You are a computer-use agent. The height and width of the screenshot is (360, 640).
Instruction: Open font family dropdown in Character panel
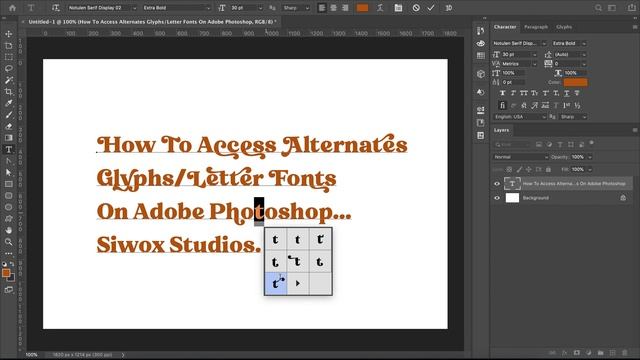(519, 43)
